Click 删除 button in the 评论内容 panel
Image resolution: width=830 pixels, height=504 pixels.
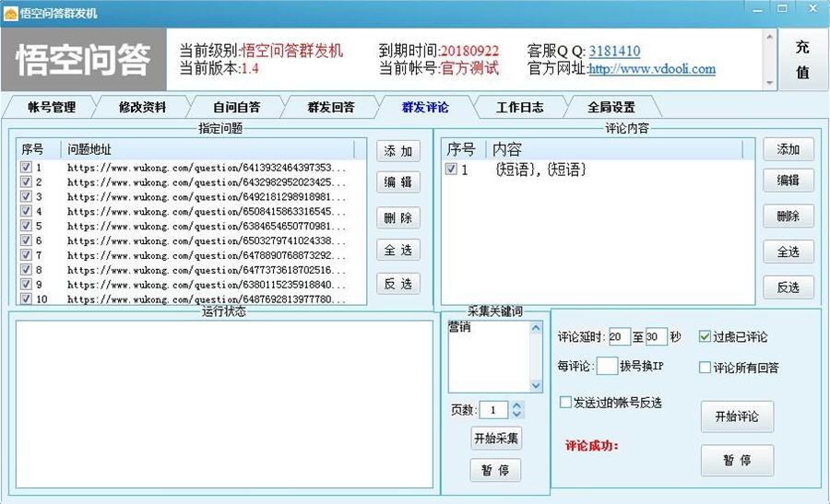(x=788, y=217)
